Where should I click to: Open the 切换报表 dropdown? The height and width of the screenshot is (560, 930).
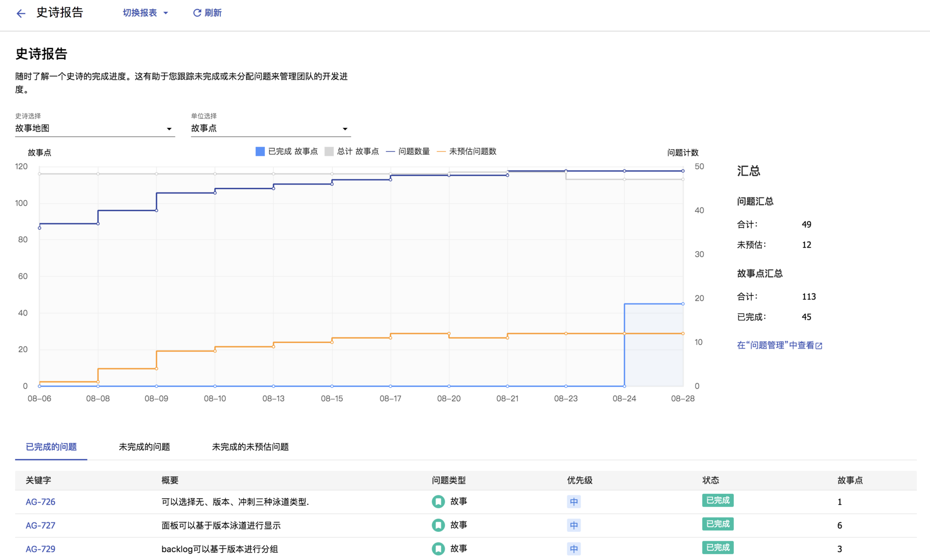pos(145,13)
